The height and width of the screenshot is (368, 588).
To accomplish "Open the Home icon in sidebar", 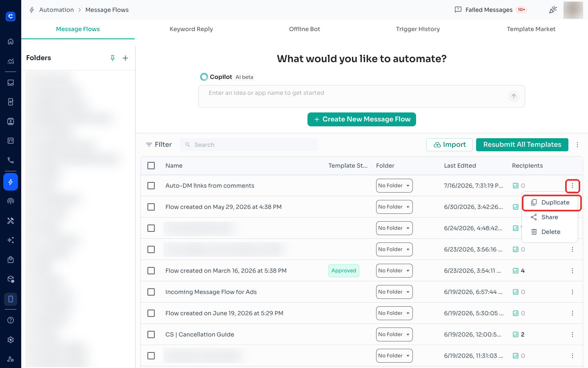I will pyautogui.click(x=11, y=41).
